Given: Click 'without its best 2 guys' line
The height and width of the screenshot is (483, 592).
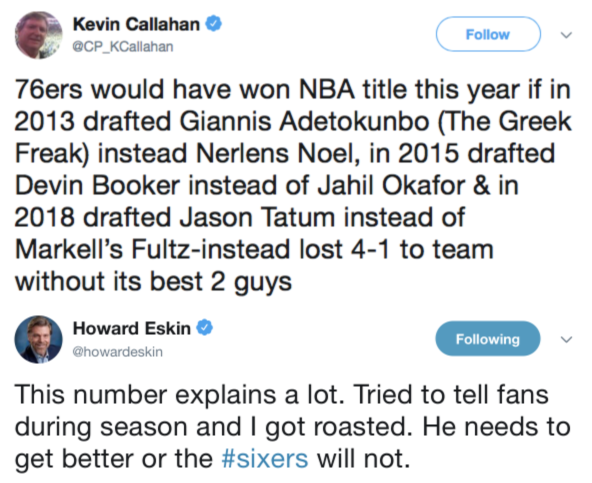Looking at the screenshot, I should click(x=153, y=282).
